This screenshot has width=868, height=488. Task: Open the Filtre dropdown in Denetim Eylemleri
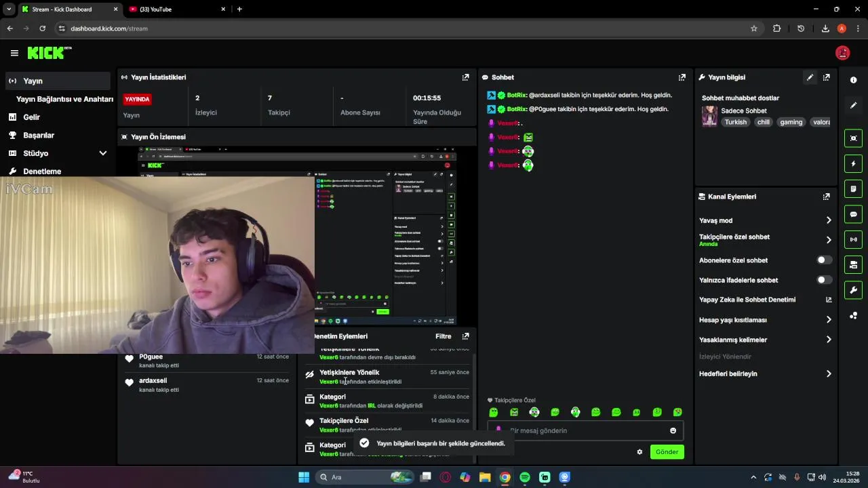(443, 336)
